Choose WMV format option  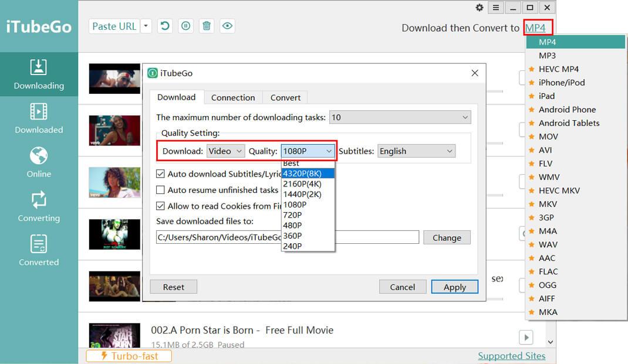point(576,177)
